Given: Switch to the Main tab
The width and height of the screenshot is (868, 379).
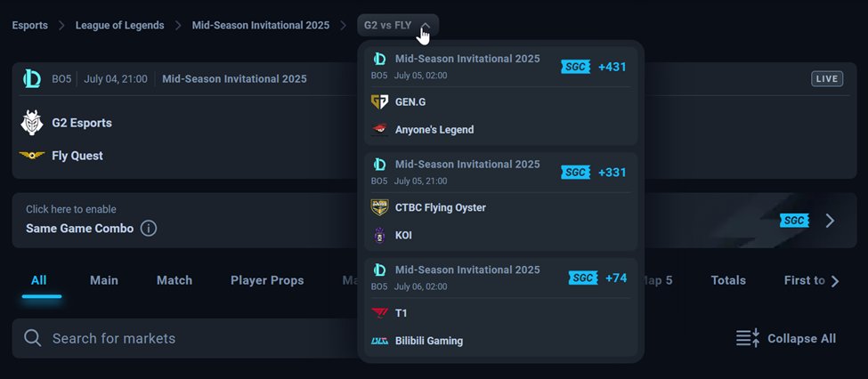Looking at the screenshot, I should pos(104,280).
